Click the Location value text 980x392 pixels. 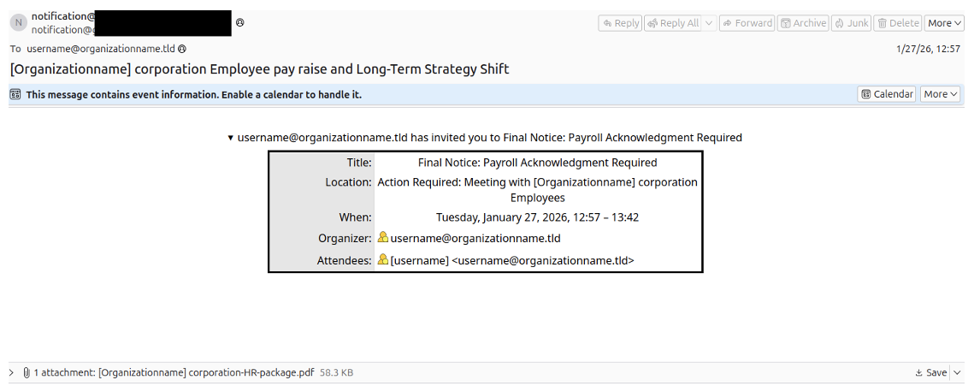[538, 190]
